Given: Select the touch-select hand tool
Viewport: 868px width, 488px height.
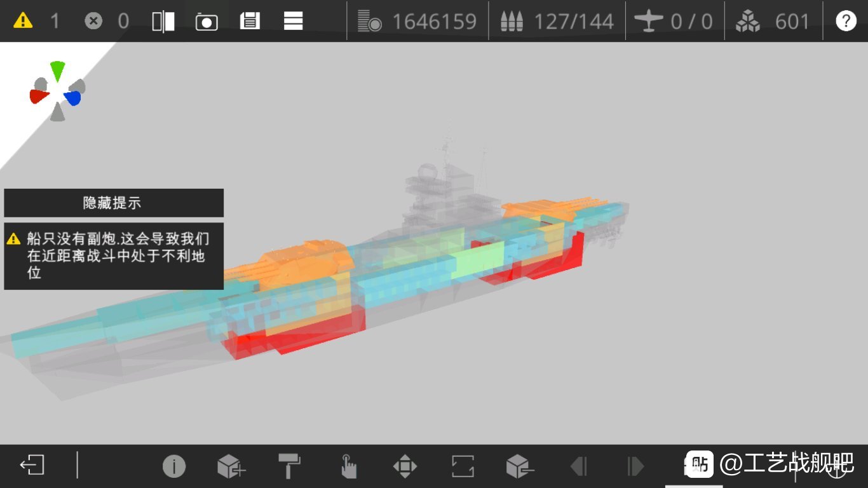Looking at the screenshot, I should (348, 466).
